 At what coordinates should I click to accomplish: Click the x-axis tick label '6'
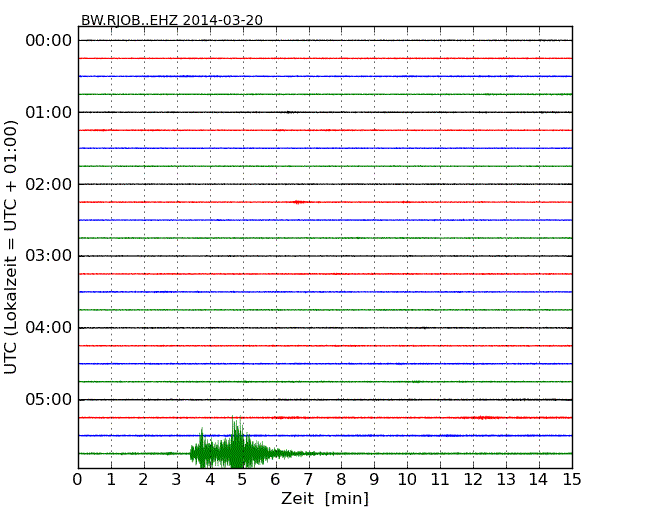pyautogui.click(x=276, y=480)
